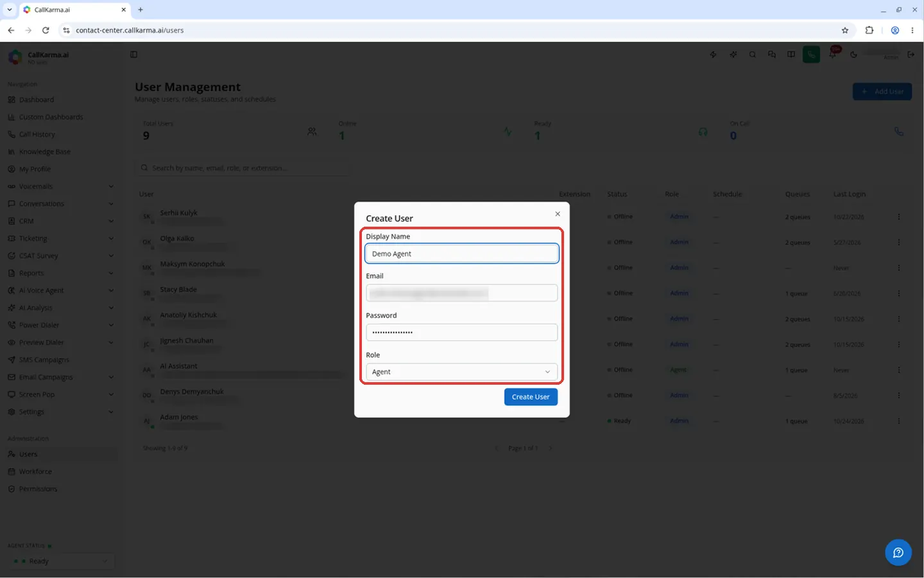The height and width of the screenshot is (578, 924).
Task: Expand the CRM section chevron
Action: 111,222
